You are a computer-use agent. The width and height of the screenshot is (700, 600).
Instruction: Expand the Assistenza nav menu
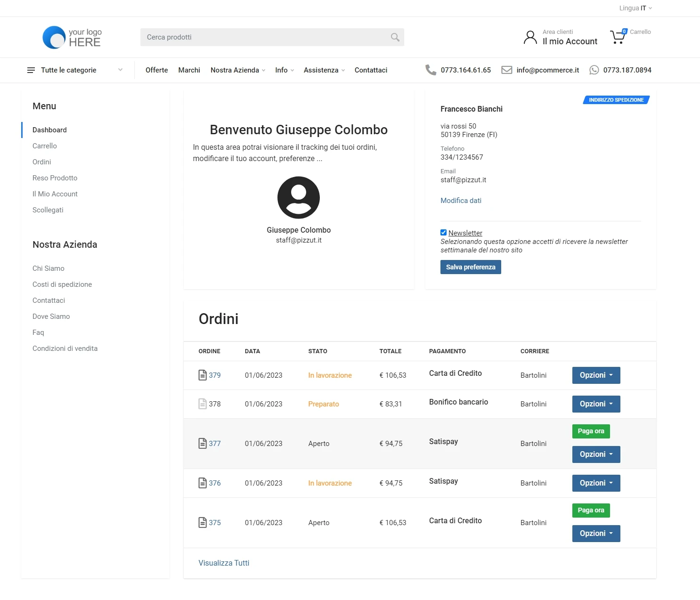[x=324, y=70]
